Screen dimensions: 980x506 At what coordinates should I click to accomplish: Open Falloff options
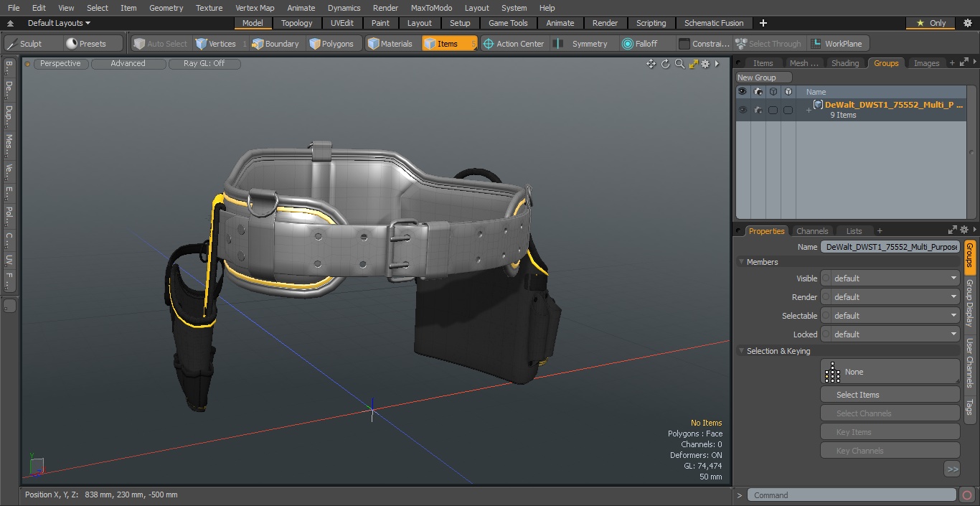click(x=641, y=44)
